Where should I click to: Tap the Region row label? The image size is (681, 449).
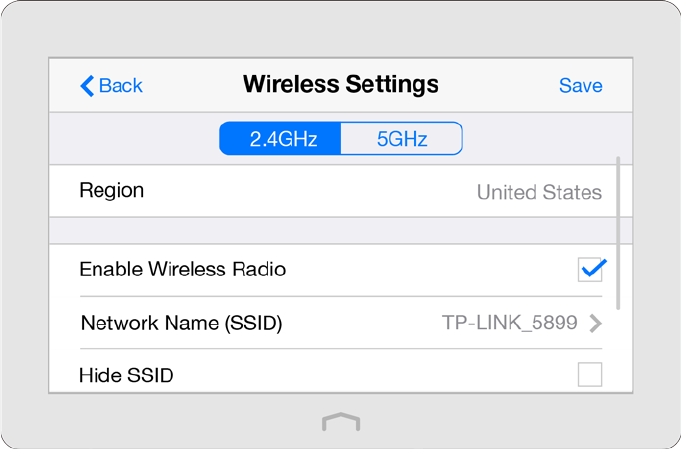coord(112,190)
